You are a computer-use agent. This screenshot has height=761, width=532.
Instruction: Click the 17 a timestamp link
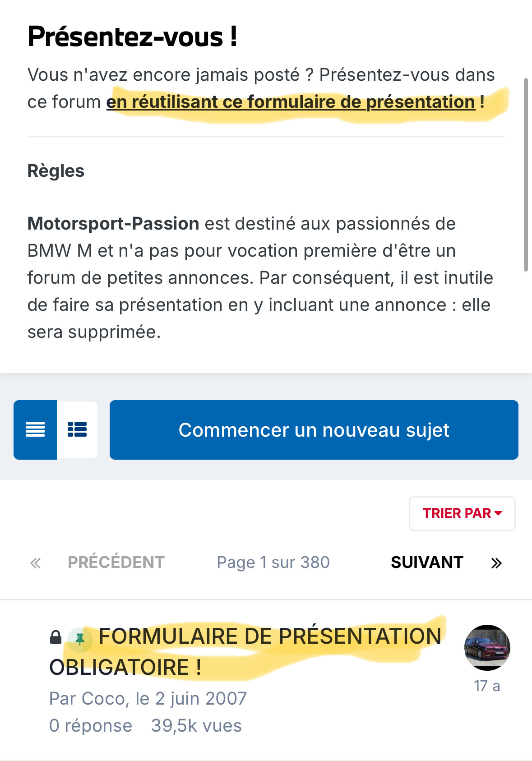tap(487, 686)
